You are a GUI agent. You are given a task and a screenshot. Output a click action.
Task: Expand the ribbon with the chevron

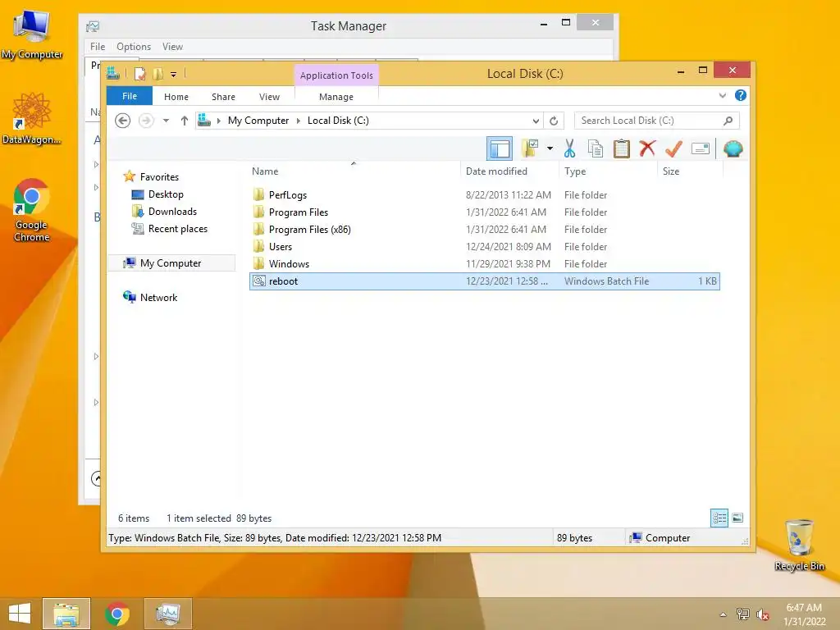pyautogui.click(x=722, y=95)
